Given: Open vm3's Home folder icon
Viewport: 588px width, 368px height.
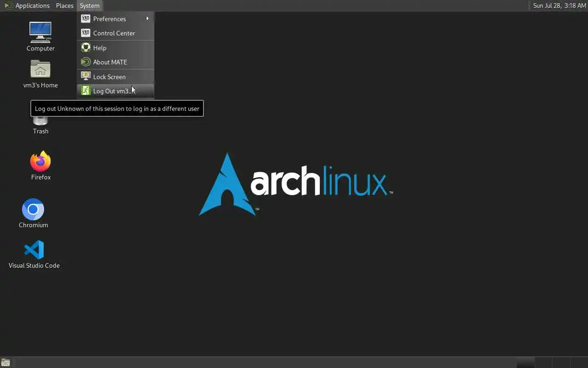Looking at the screenshot, I should point(40,74).
